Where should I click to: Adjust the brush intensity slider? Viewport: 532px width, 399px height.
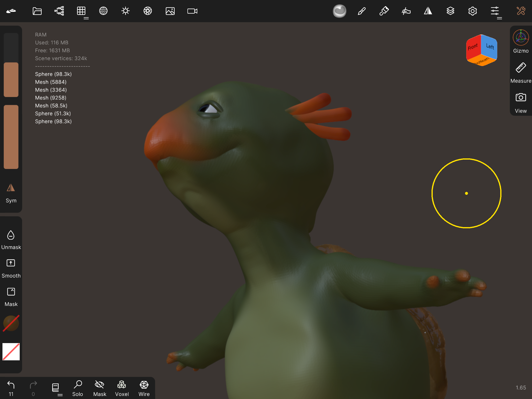[x=11, y=137]
